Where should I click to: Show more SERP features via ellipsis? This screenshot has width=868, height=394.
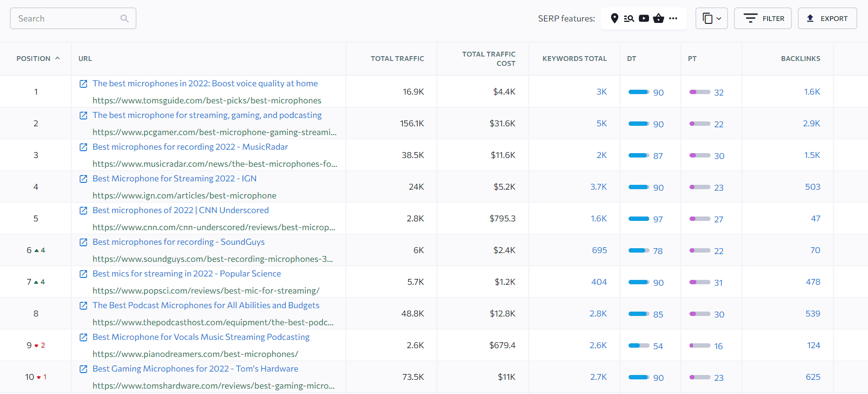pos(673,19)
